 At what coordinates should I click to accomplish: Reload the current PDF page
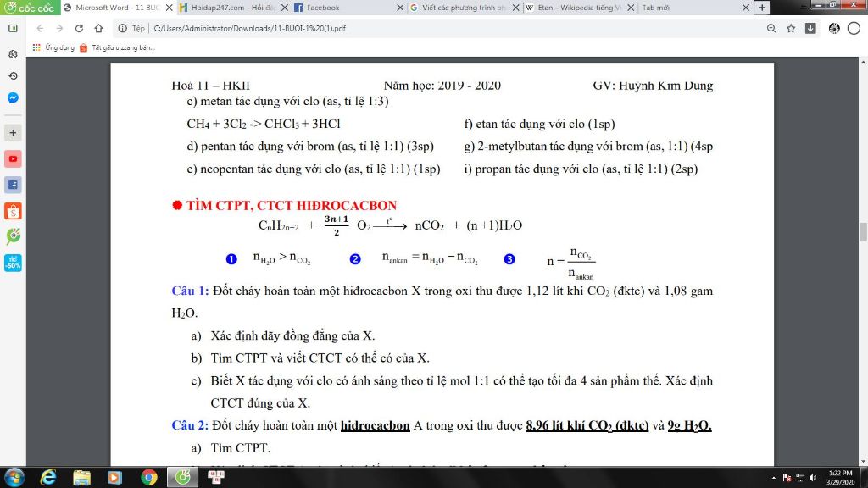tap(79, 28)
